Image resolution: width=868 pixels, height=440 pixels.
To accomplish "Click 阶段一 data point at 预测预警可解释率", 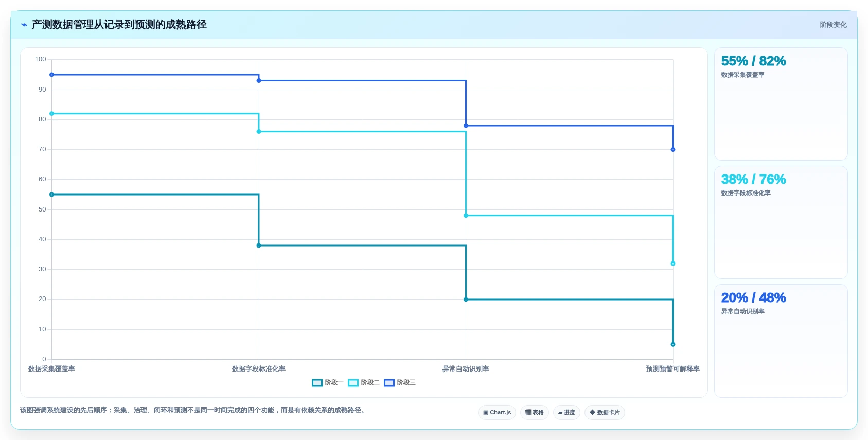I will pyautogui.click(x=673, y=344).
